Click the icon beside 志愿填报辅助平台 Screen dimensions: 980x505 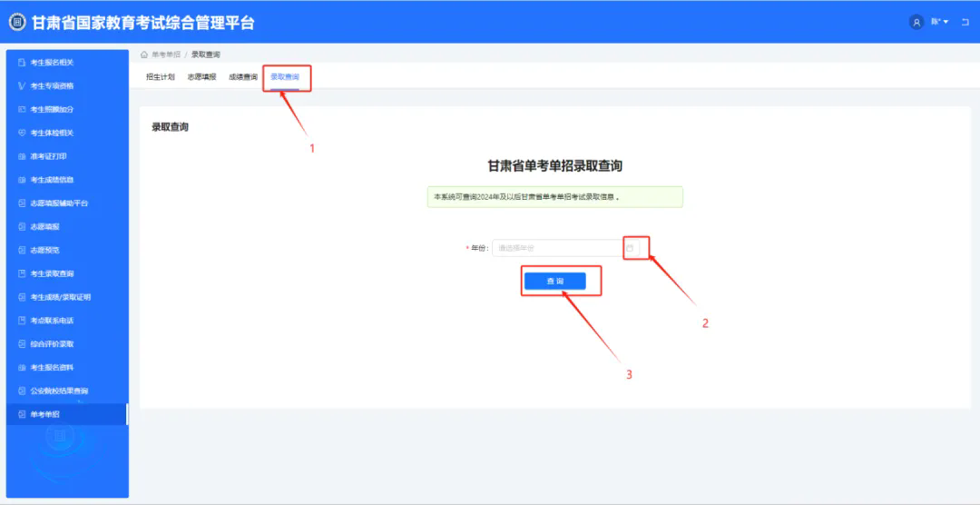click(x=22, y=203)
